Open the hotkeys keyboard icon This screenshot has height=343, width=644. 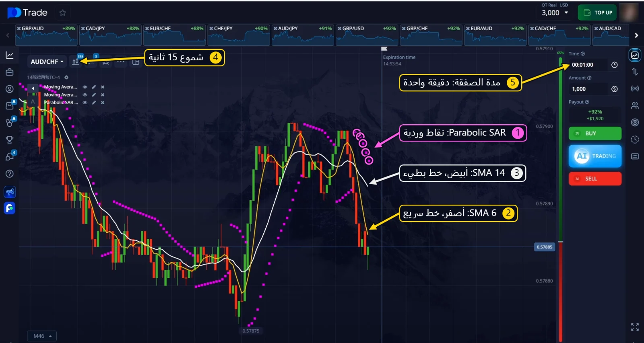point(635,156)
